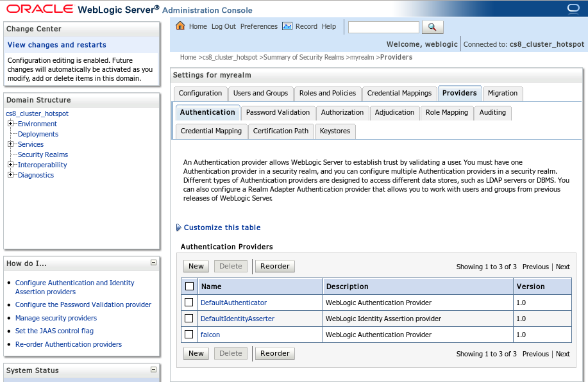588x382 pixels.
Task: Select the Authentication subtab
Action: click(207, 112)
